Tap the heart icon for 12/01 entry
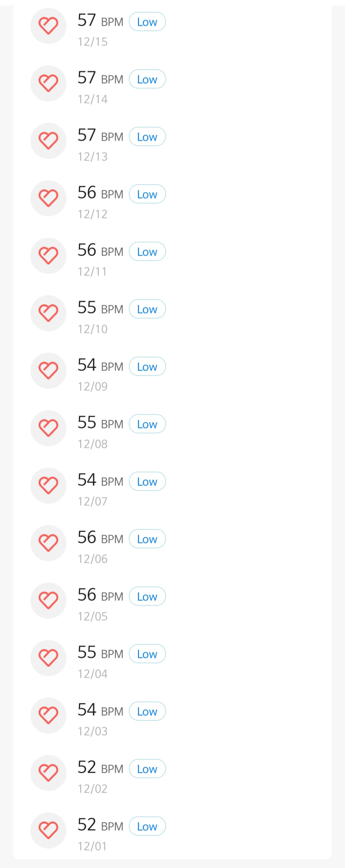 pos(48,831)
